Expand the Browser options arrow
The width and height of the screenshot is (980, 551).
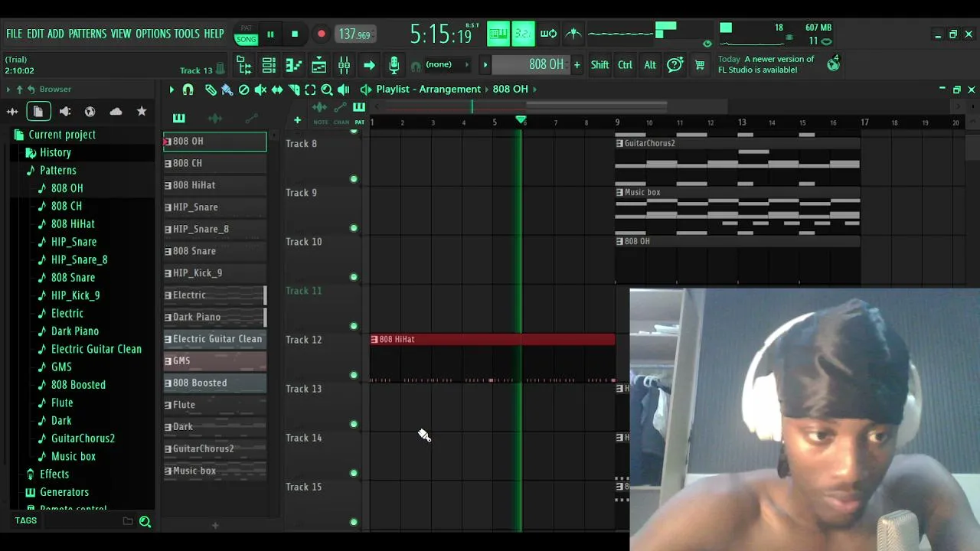[x=8, y=90]
